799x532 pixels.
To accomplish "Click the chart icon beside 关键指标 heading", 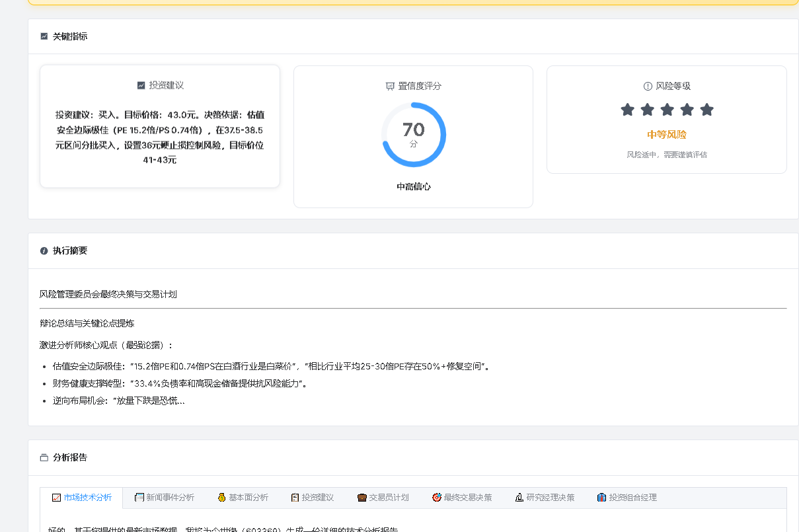I will (44, 36).
